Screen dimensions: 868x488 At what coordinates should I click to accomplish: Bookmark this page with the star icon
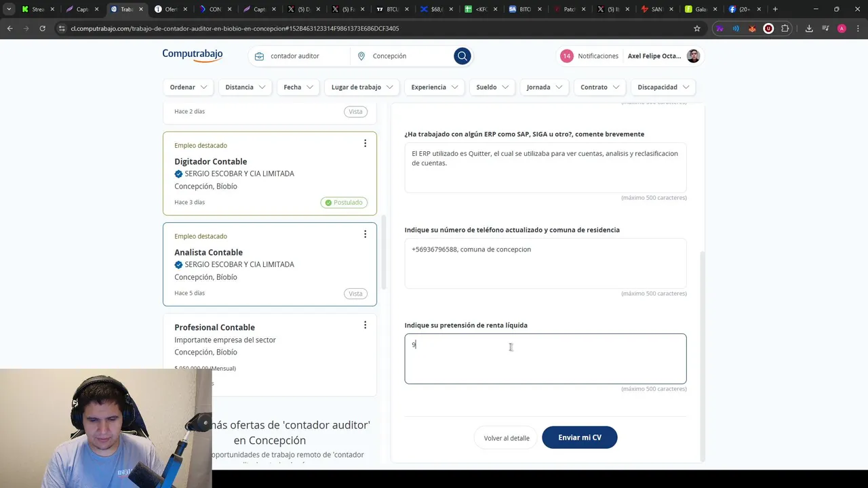click(x=696, y=28)
